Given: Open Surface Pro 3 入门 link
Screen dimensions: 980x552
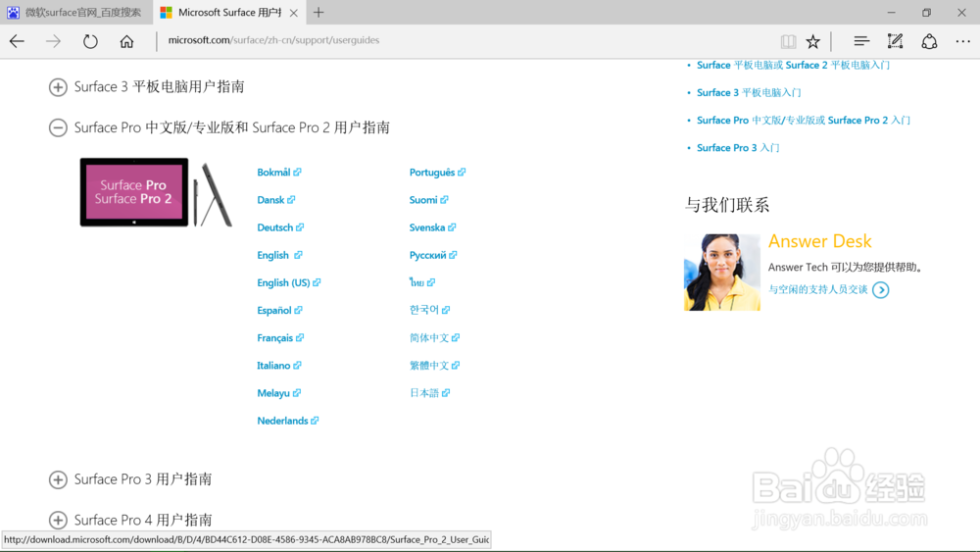Looking at the screenshot, I should tap(738, 147).
